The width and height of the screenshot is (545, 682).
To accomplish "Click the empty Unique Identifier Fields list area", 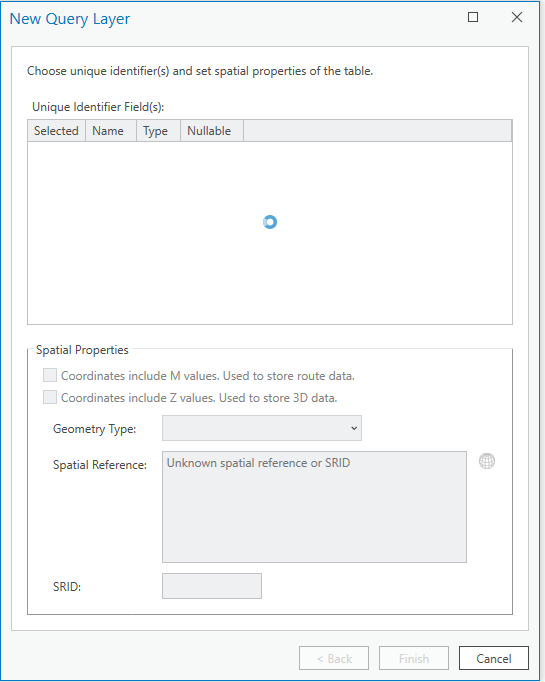I will (x=270, y=233).
